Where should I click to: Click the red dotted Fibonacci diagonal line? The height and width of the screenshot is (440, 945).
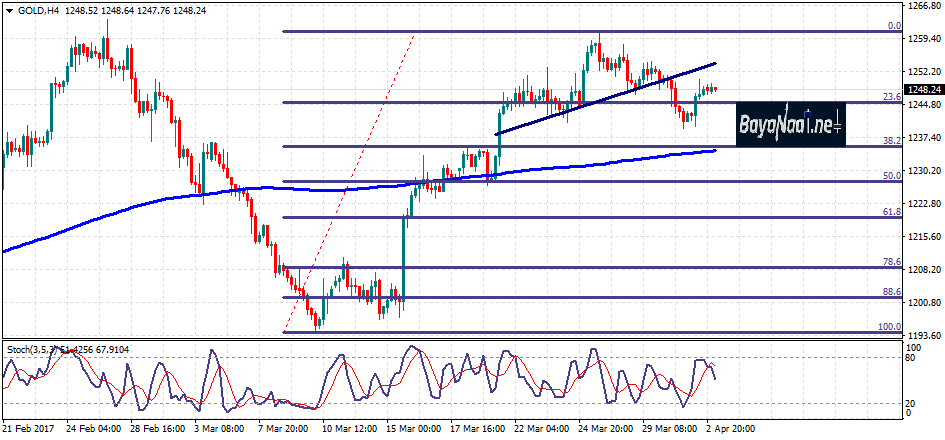[350, 180]
